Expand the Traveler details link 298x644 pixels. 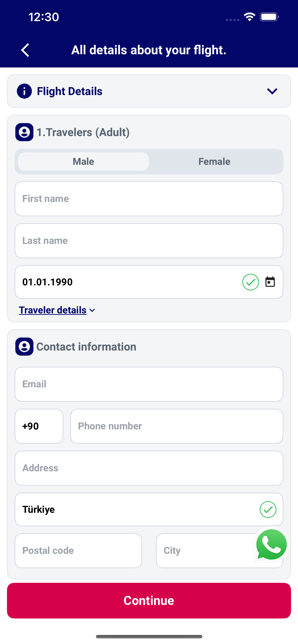[57, 310]
